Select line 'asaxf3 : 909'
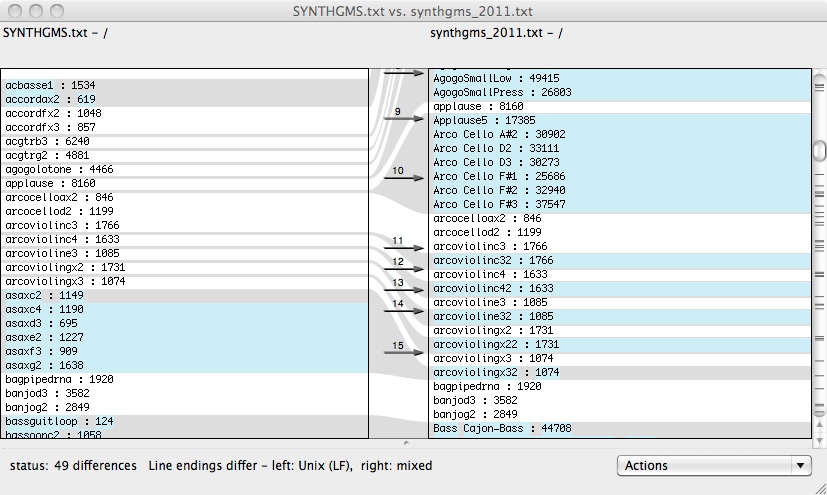 184,351
